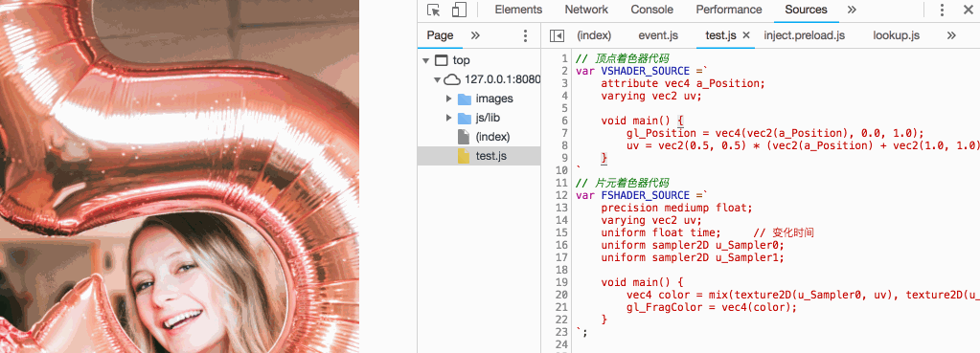
Task: Click 'precision mediump float;' code line
Action: click(677, 208)
